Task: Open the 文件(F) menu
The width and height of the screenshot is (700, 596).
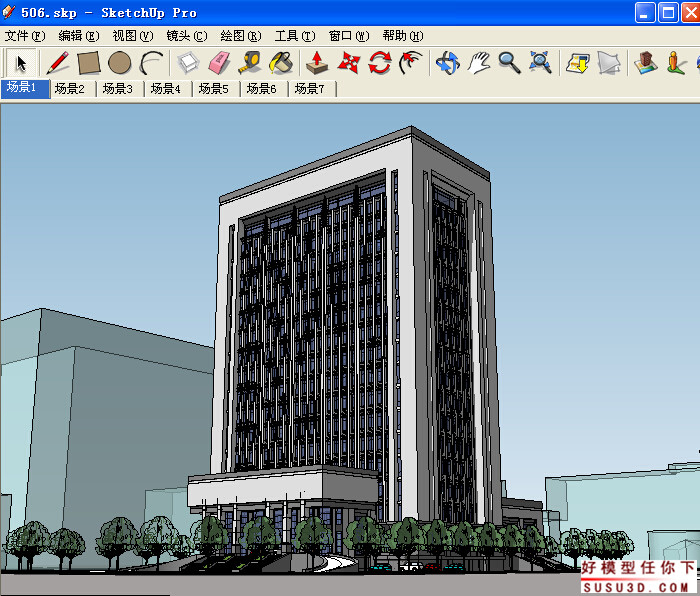Action: tap(25, 36)
